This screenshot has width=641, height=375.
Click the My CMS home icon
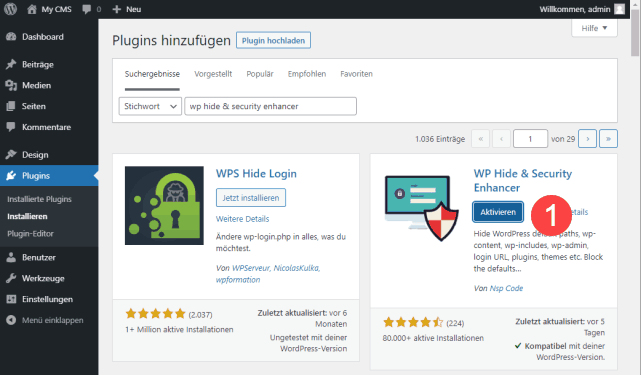pos(31,9)
